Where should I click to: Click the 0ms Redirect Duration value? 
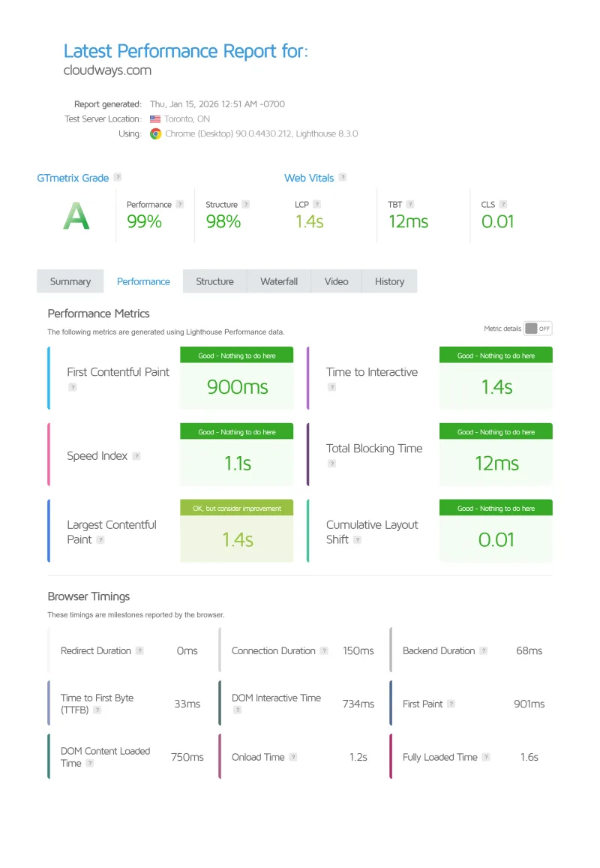[x=187, y=651]
